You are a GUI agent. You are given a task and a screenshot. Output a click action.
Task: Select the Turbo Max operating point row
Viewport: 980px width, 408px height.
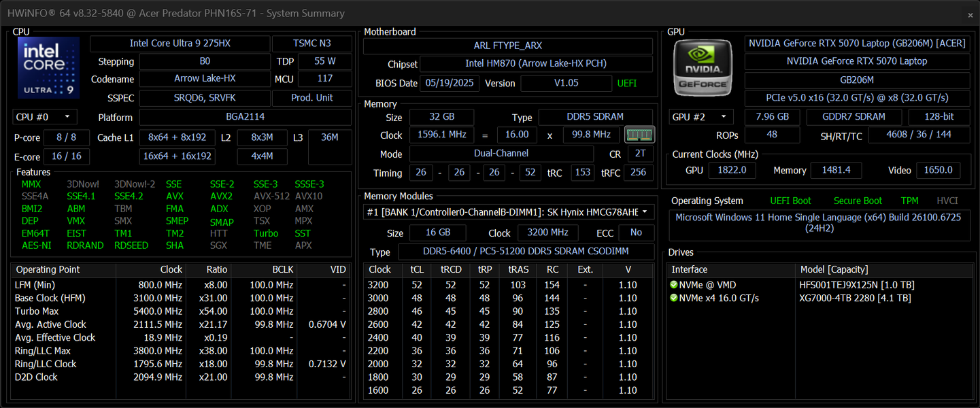180,311
